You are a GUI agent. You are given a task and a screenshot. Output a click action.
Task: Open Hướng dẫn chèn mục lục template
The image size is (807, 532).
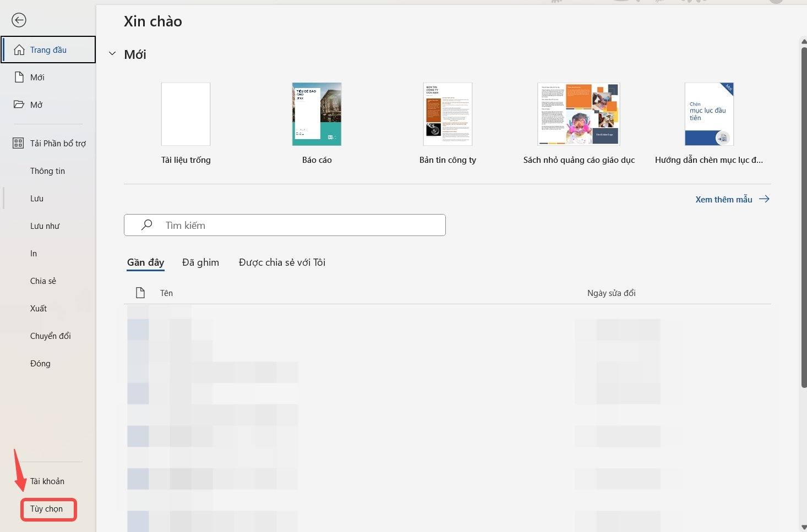point(709,124)
